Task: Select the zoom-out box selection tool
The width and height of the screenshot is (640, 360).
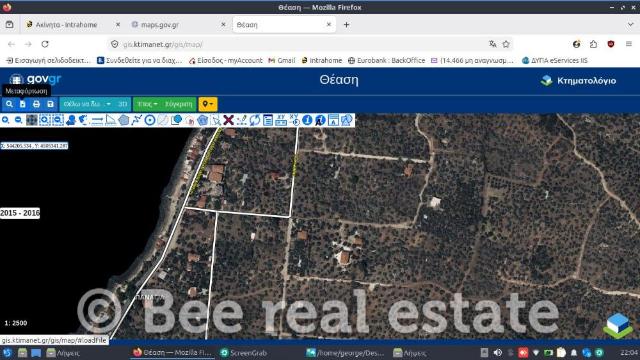Action: (58, 120)
